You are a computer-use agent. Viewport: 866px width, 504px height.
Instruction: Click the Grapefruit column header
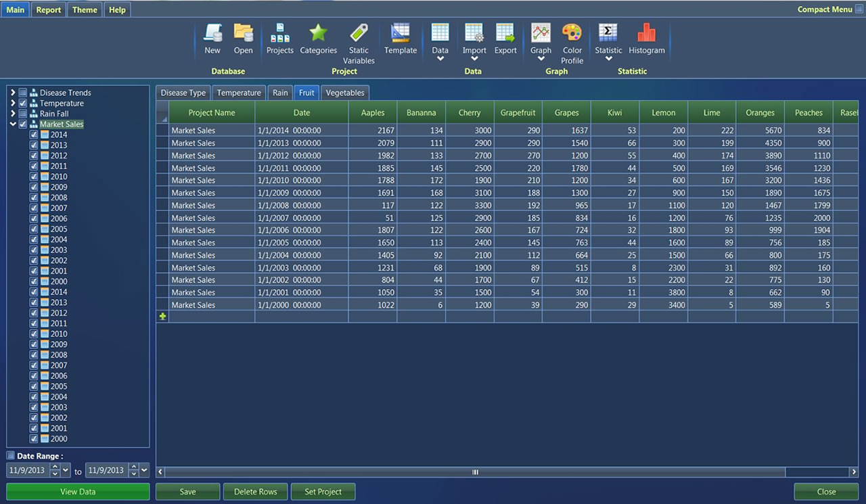[518, 113]
